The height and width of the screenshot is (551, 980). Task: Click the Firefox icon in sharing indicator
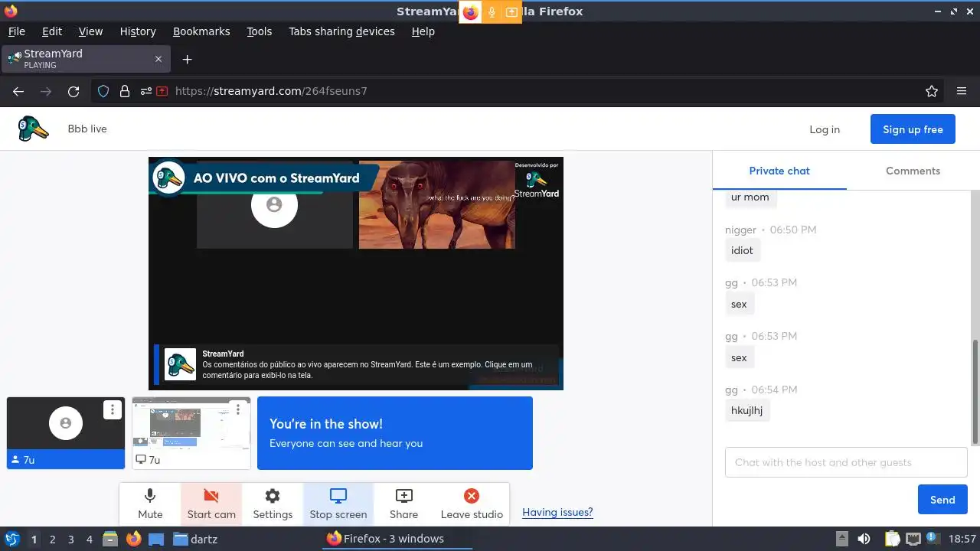pyautogui.click(x=470, y=12)
